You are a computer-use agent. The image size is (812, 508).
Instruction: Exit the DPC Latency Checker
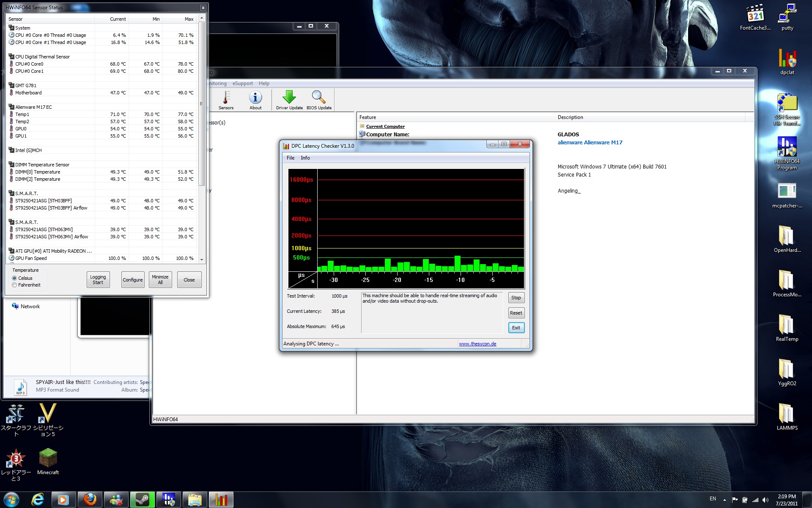pyautogui.click(x=516, y=328)
